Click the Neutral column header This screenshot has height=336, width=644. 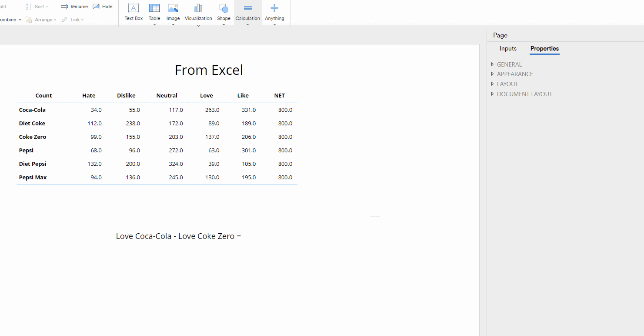point(167,96)
